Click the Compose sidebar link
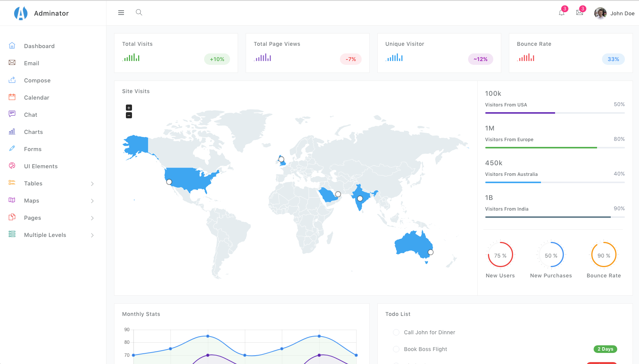 pyautogui.click(x=37, y=81)
